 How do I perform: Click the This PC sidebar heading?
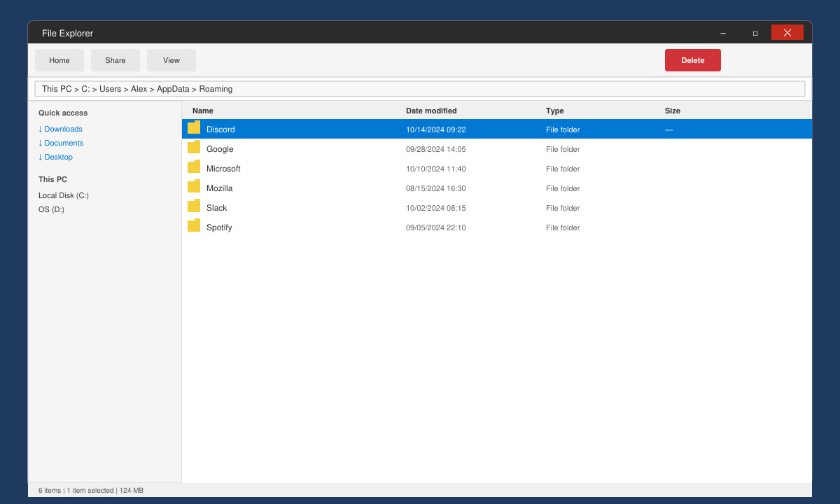(52, 179)
